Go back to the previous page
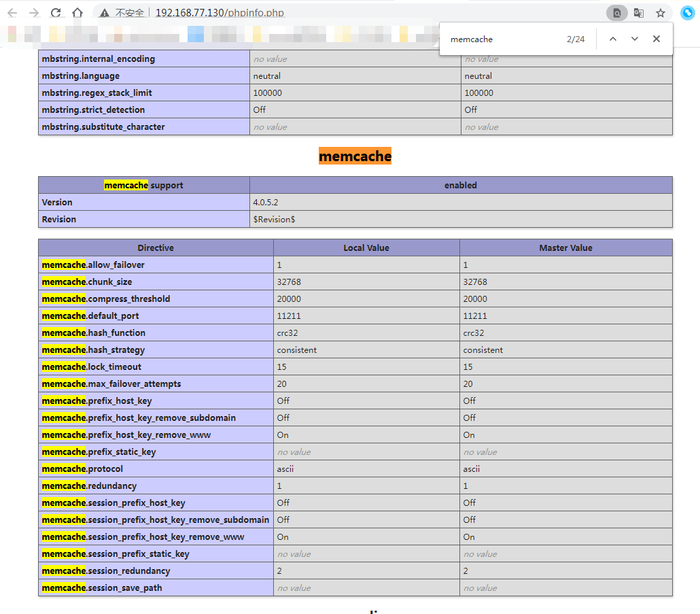 (12, 13)
